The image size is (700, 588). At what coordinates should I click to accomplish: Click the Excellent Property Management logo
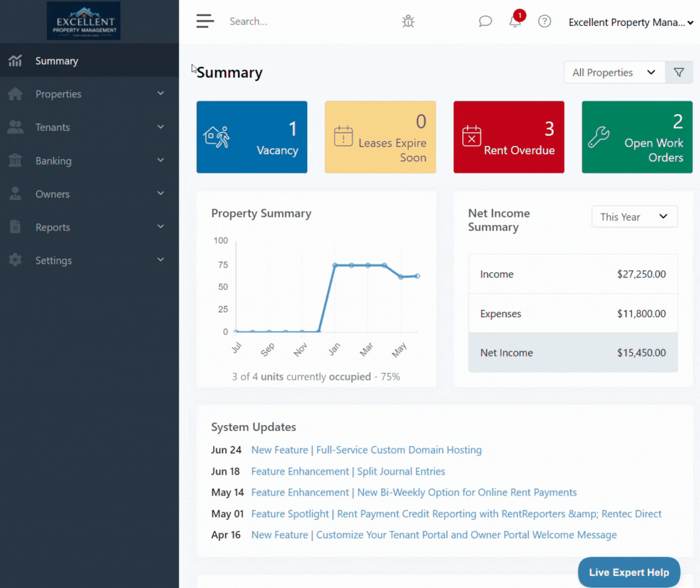(x=83, y=21)
